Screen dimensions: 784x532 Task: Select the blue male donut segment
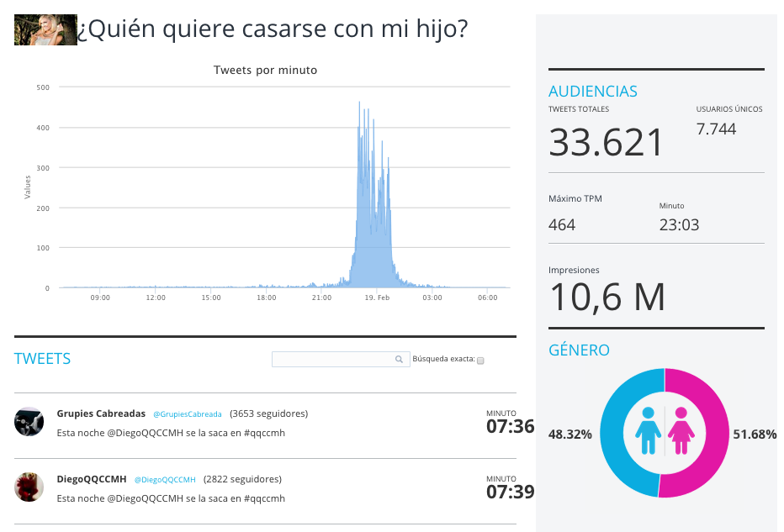click(612, 433)
